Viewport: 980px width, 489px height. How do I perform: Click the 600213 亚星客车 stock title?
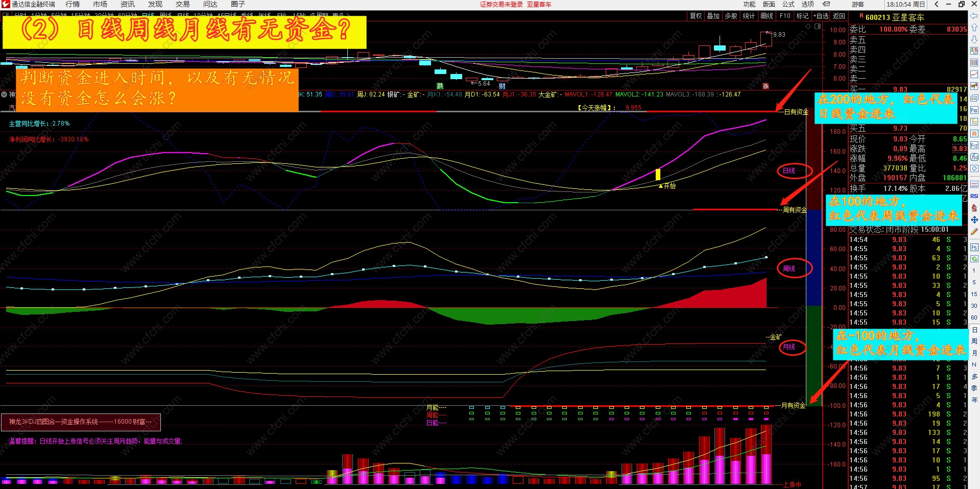895,17
